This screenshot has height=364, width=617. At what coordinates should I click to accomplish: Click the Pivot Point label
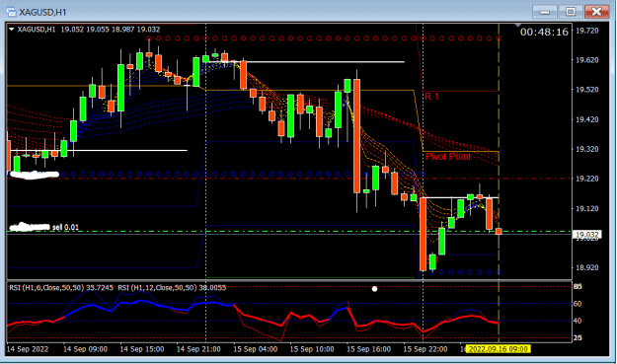(x=448, y=157)
